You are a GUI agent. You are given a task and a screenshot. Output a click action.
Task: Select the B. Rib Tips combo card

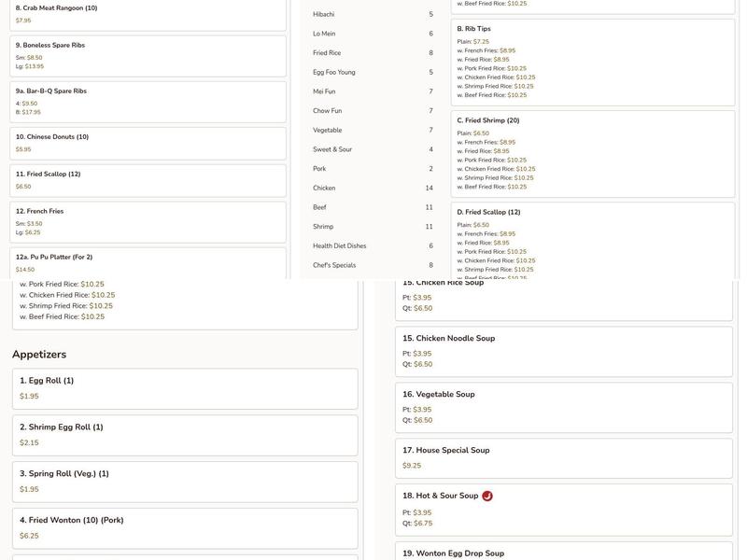593,62
